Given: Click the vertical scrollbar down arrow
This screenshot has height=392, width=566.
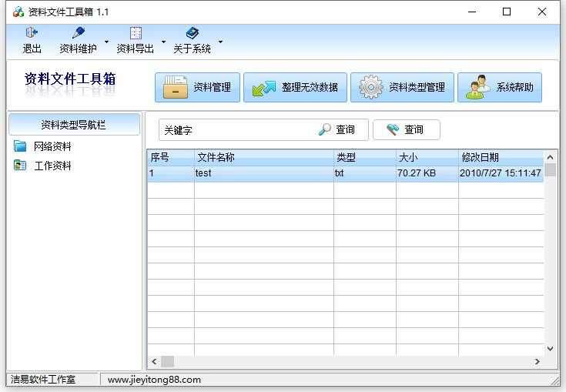Looking at the screenshot, I should pyautogui.click(x=550, y=348).
